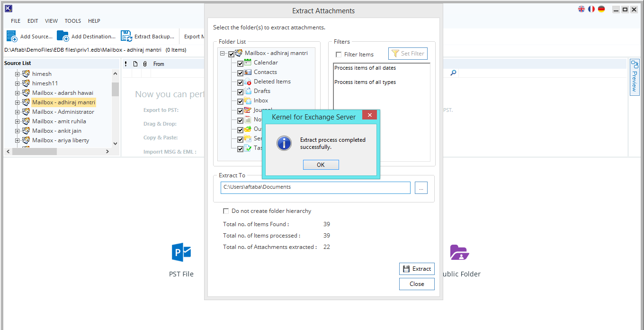Click the search magnifier icon in list header

[453, 73]
